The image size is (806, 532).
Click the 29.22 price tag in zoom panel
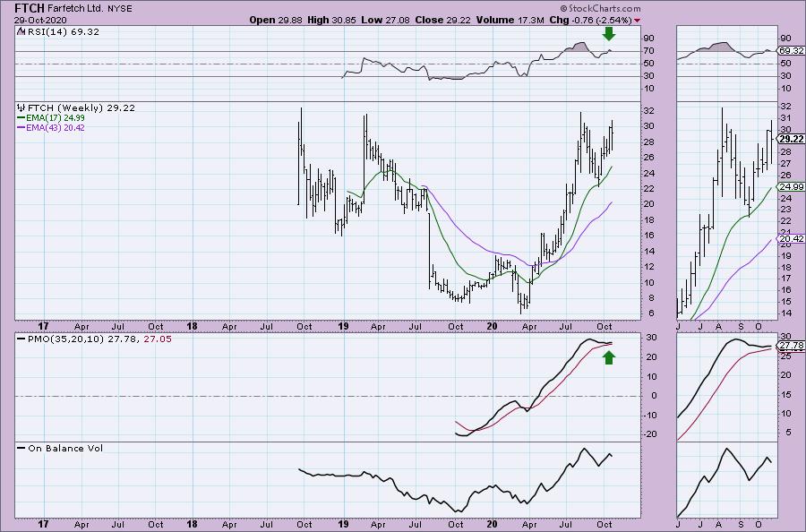[x=791, y=140]
